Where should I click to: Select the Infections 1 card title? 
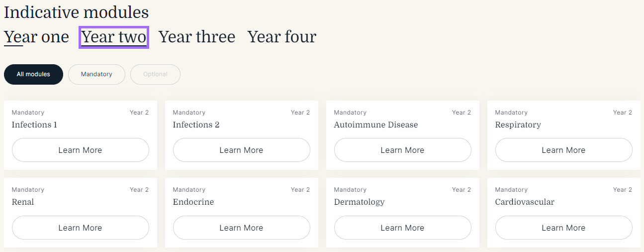(x=34, y=125)
